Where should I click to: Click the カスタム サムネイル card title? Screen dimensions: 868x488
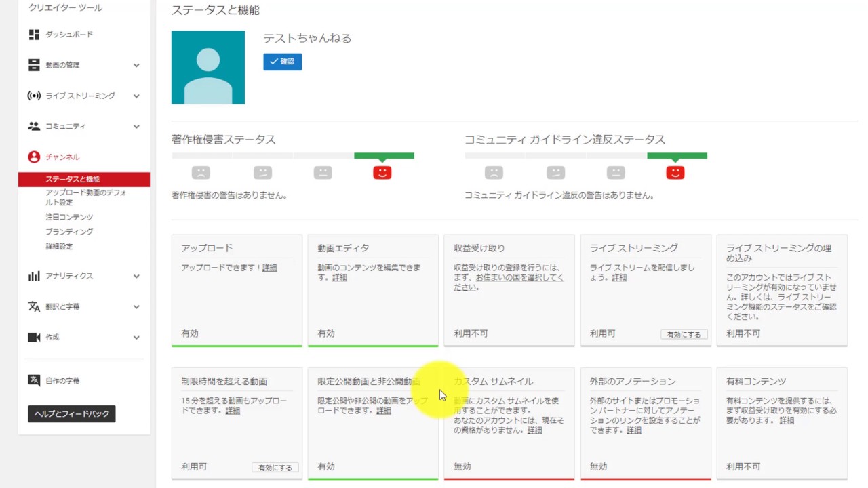[493, 381]
